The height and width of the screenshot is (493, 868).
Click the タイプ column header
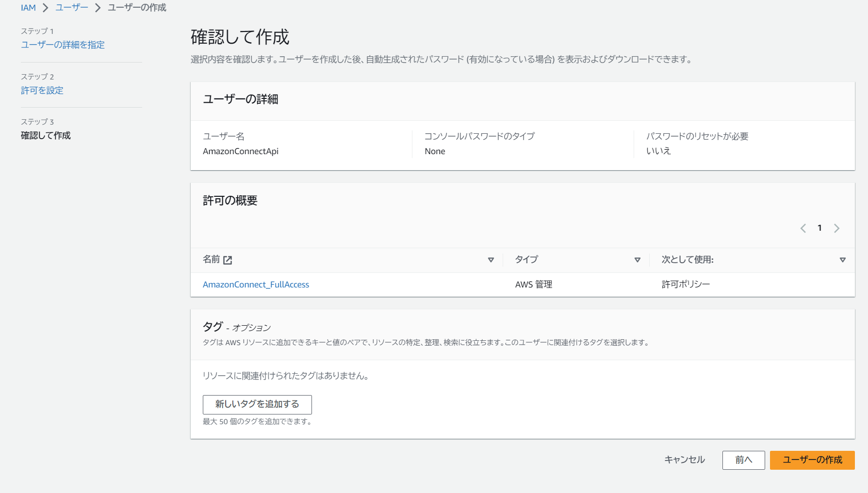pos(526,260)
